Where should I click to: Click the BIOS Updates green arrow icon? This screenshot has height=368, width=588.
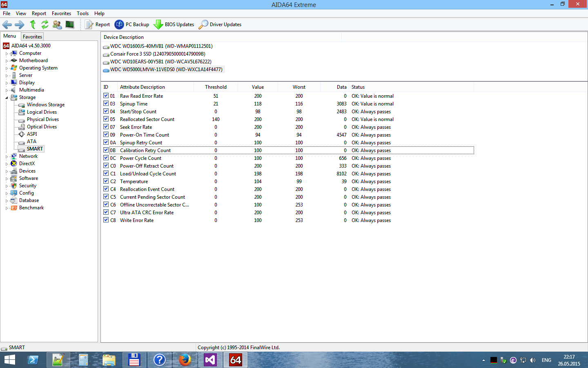click(x=158, y=25)
